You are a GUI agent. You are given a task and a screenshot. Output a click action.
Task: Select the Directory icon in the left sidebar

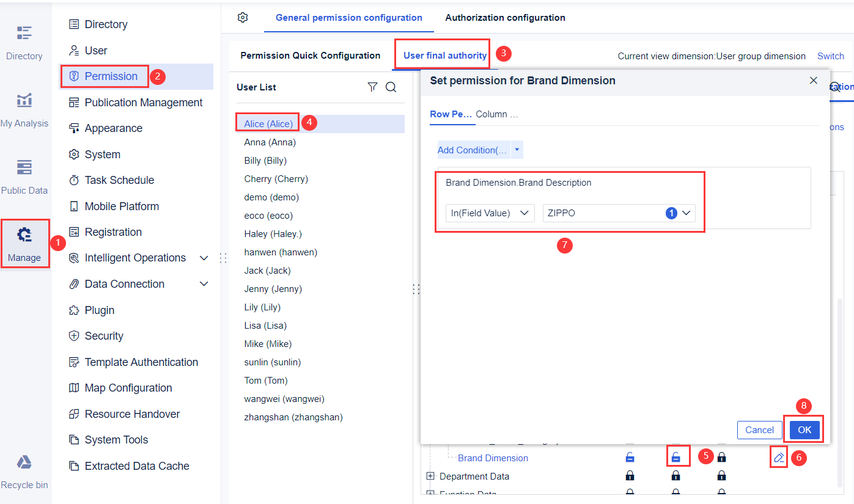pos(24,34)
